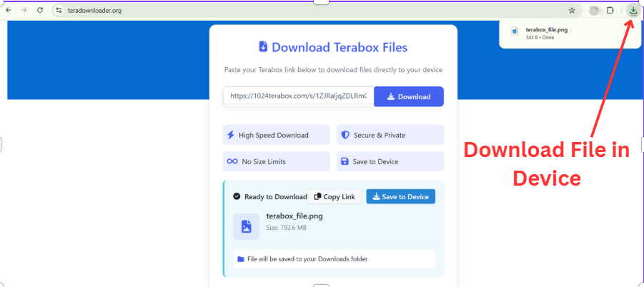This screenshot has height=287, width=644.
Task: Click the Download Terabox Files heading
Action: (x=332, y=48)
